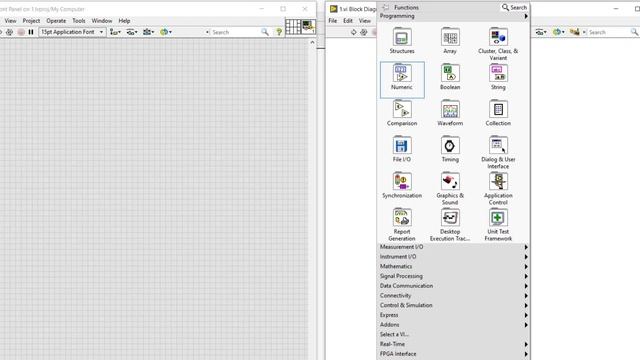Expand the Mathematics category
The height and width of the screenshot is (360, 640).
pos(453,267)
